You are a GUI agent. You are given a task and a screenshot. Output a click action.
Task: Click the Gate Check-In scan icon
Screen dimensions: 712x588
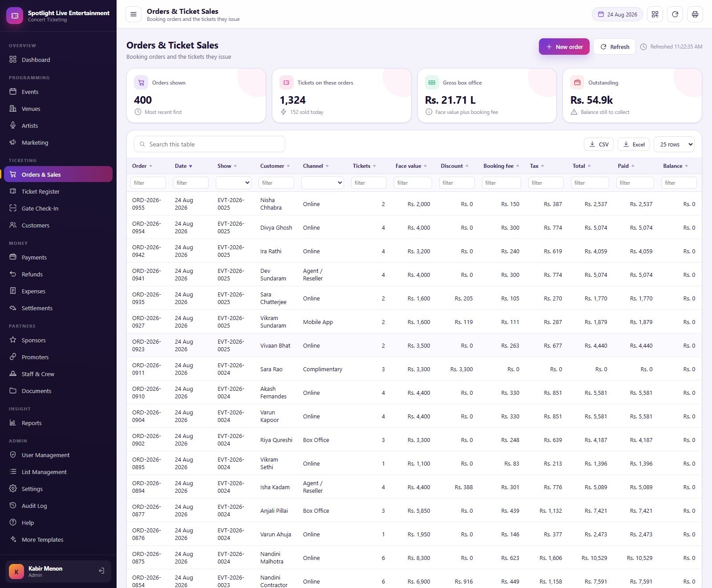click(x=13, y=208)
